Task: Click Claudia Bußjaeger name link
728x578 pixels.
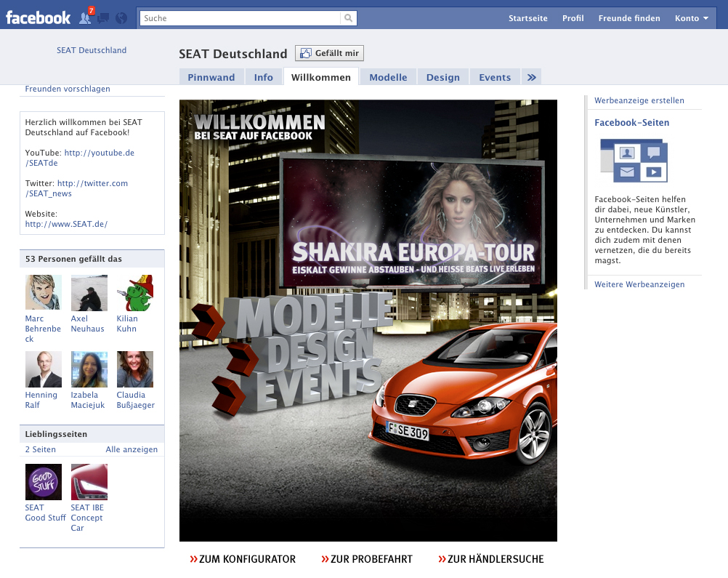Action: click(135, 400)
